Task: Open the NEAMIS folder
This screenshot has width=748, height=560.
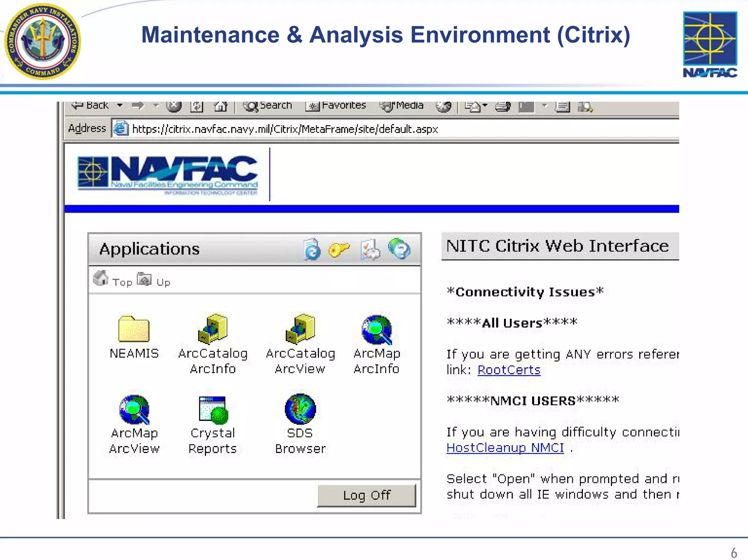Action: point(134,337)
